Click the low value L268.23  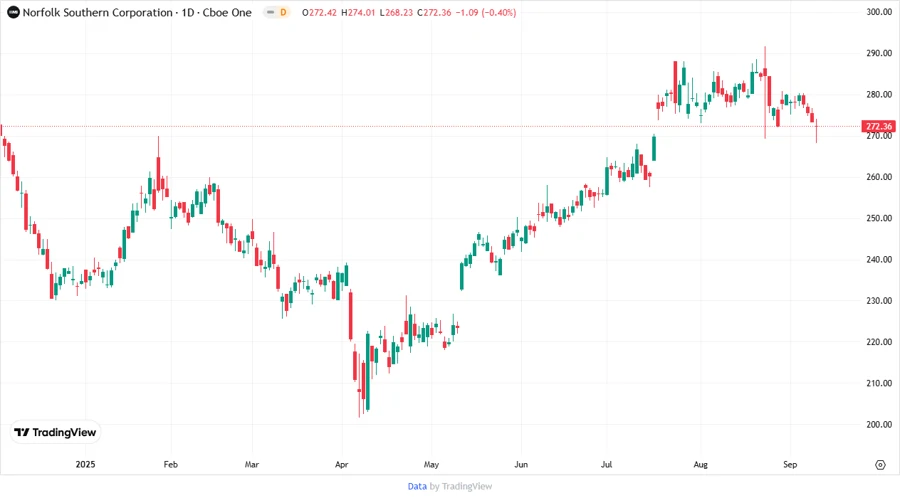tap(396, 13)
